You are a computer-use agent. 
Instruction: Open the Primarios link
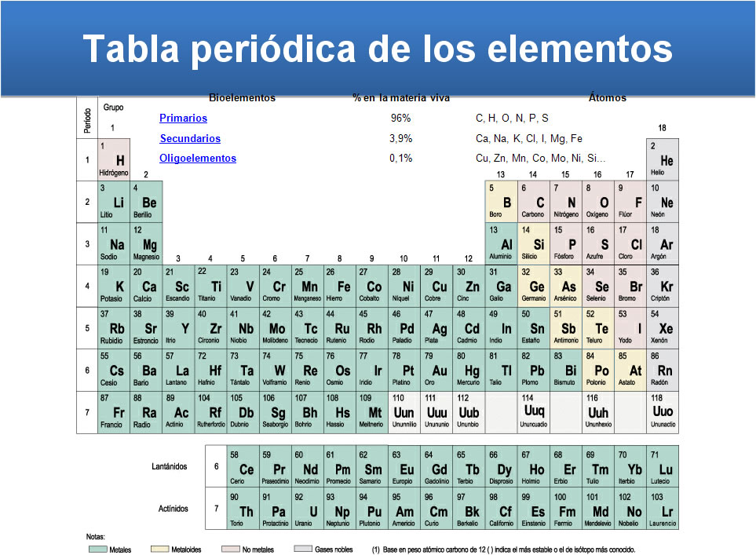pyautogui.click(x=183, y=119)
